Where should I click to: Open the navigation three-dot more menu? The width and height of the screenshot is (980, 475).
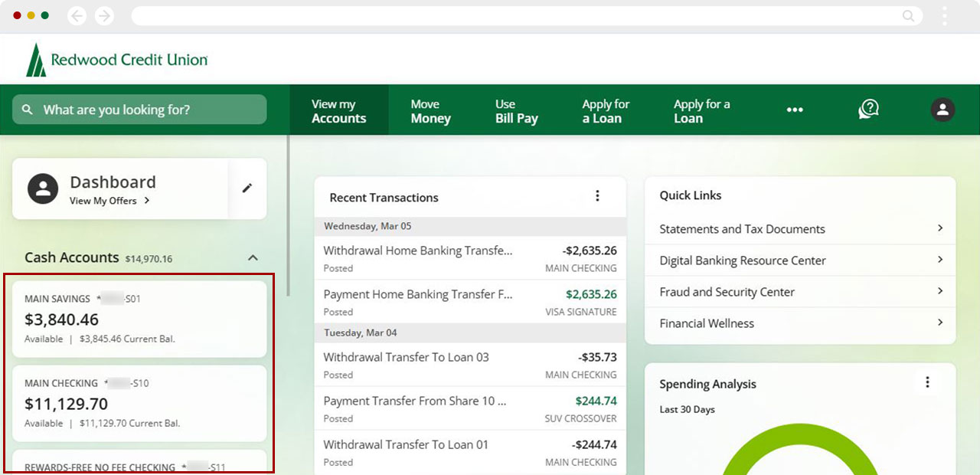(x=795, y=110)
